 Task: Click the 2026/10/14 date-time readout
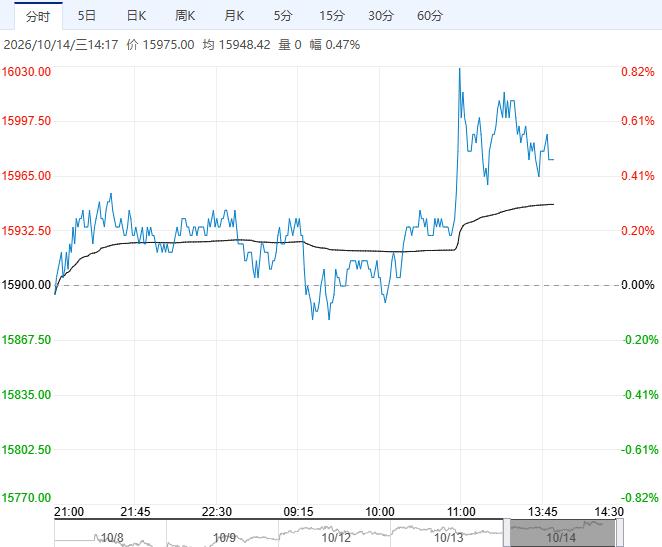click(61, 45)
